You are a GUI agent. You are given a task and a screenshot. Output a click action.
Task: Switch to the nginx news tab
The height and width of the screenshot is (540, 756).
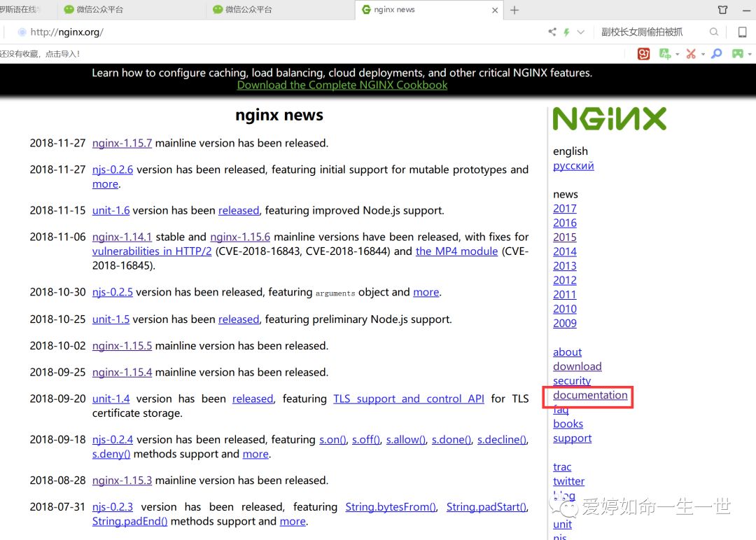pos(429,10)
